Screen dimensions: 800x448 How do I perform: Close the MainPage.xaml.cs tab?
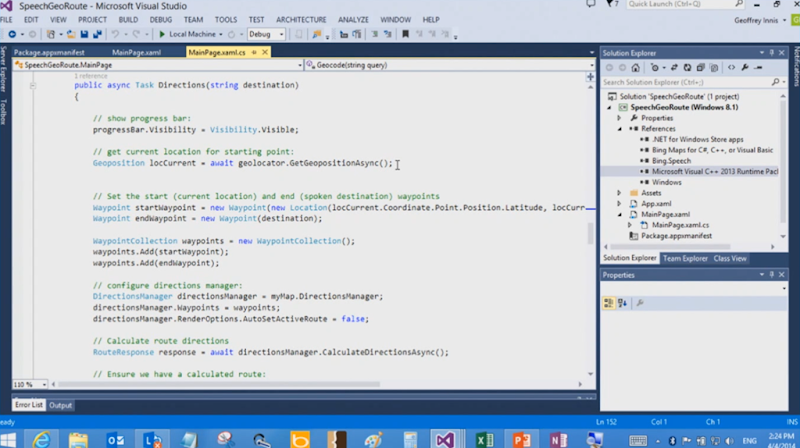coord(265,53)
